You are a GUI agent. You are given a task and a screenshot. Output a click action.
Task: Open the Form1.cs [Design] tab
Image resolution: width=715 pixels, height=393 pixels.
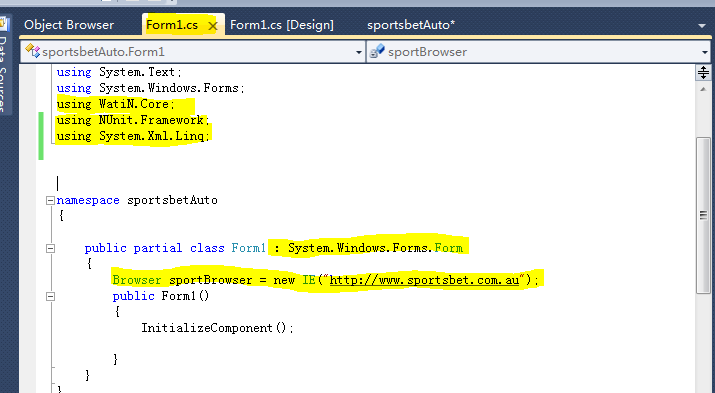coord(282,25)
